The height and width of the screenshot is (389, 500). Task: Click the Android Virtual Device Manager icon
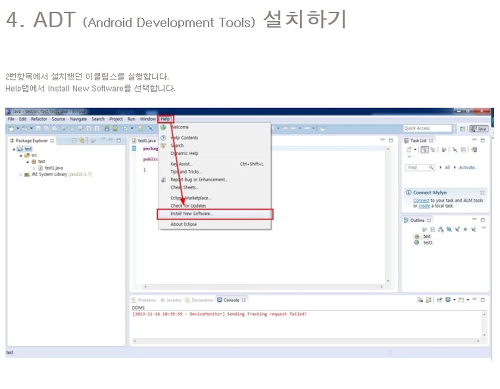(x=115, y=128)
